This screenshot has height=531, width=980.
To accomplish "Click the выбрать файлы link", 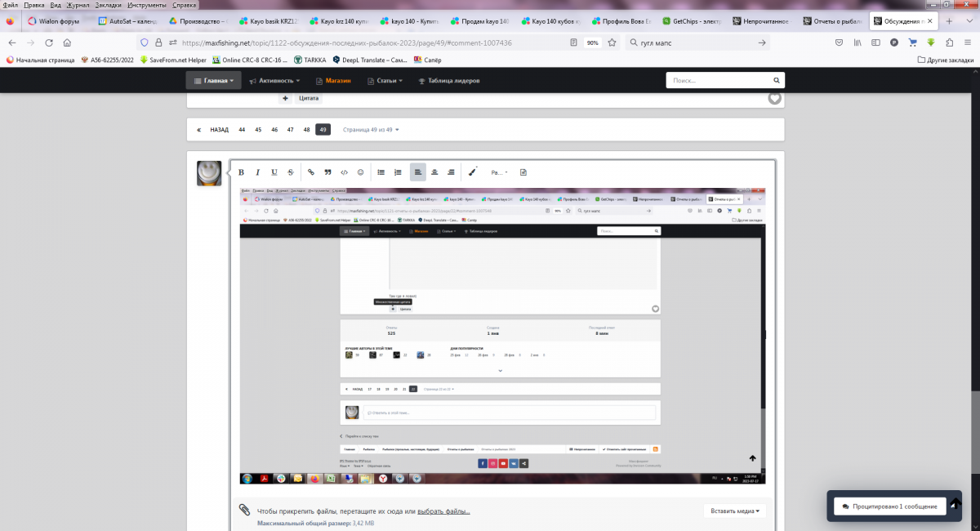I will point(443,511).
